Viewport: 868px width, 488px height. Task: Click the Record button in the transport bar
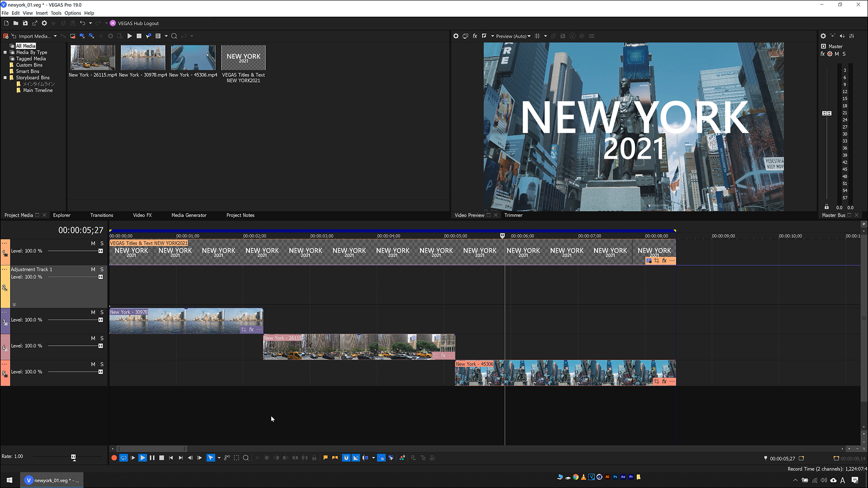114,458
